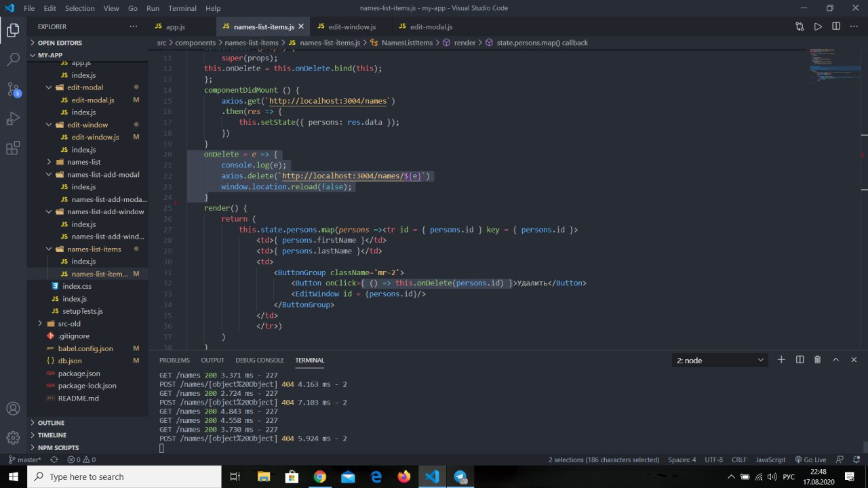Close the names-list-items.js tab
Viewport: 868px width, 488px height.
click(301, 26)
